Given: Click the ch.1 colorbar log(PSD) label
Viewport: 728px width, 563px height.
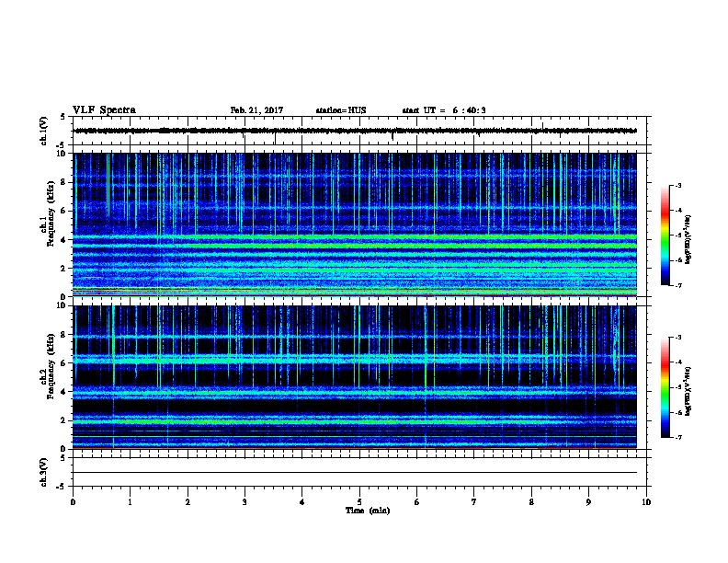Looking at the screenshot, I should (x=688, y=239).
